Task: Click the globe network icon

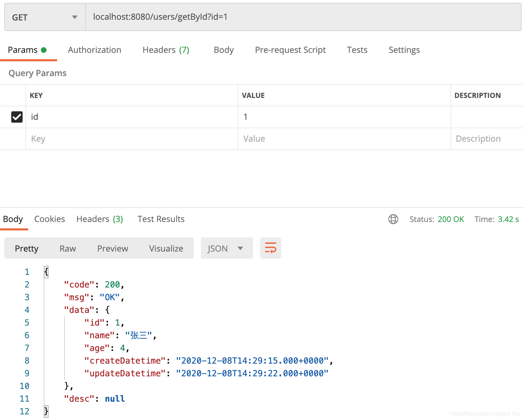Action: (393, 219)
